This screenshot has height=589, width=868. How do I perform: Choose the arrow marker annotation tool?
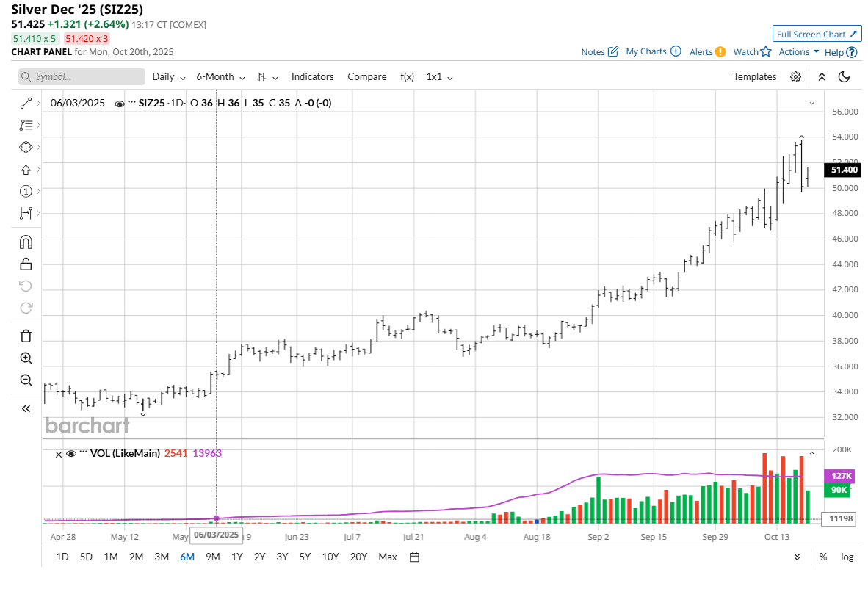[x=26, y=170]
